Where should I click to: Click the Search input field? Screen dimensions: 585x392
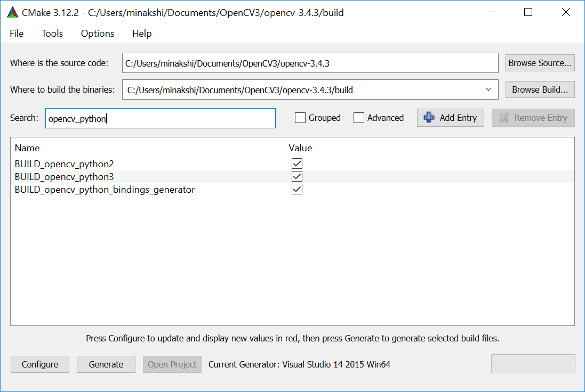point(161,118)
